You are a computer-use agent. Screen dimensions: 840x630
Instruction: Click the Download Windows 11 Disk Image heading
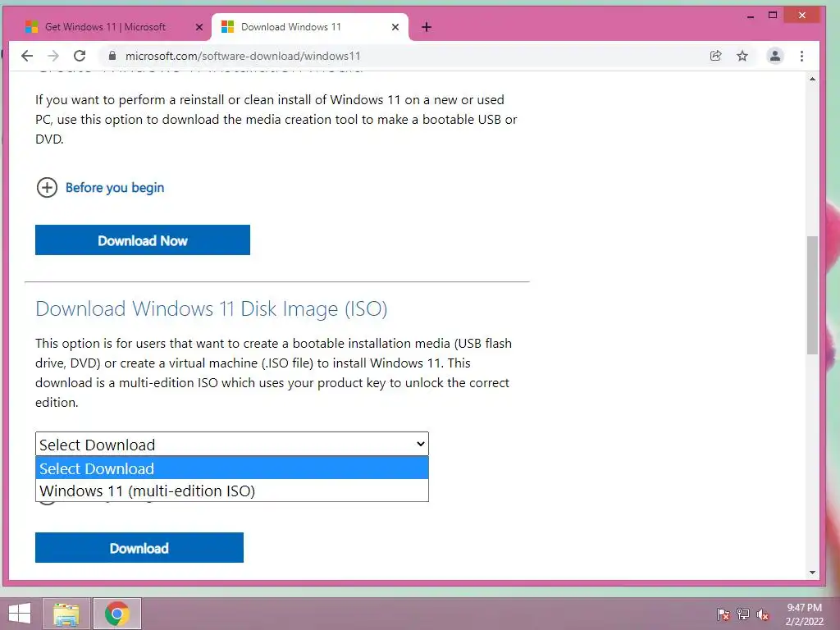(x=211, y=308)
